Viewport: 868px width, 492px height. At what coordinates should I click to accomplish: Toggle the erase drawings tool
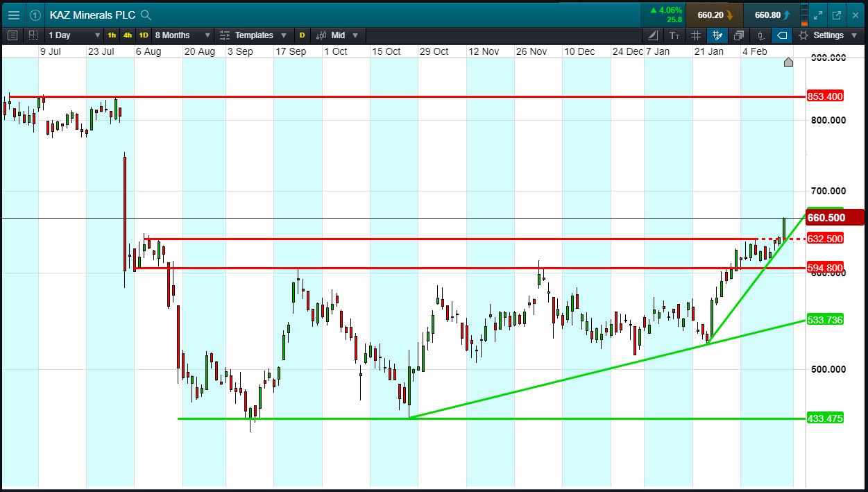pos(781,35)
